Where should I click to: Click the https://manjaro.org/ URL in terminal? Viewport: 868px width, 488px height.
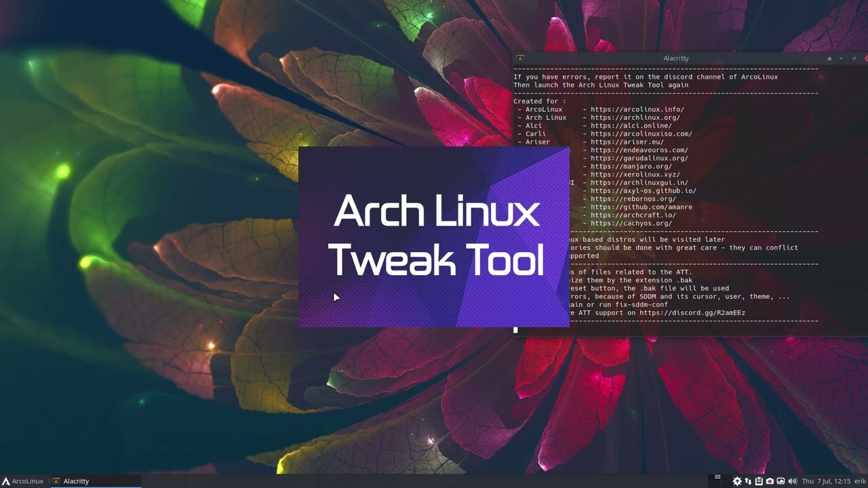pos(631,167)
